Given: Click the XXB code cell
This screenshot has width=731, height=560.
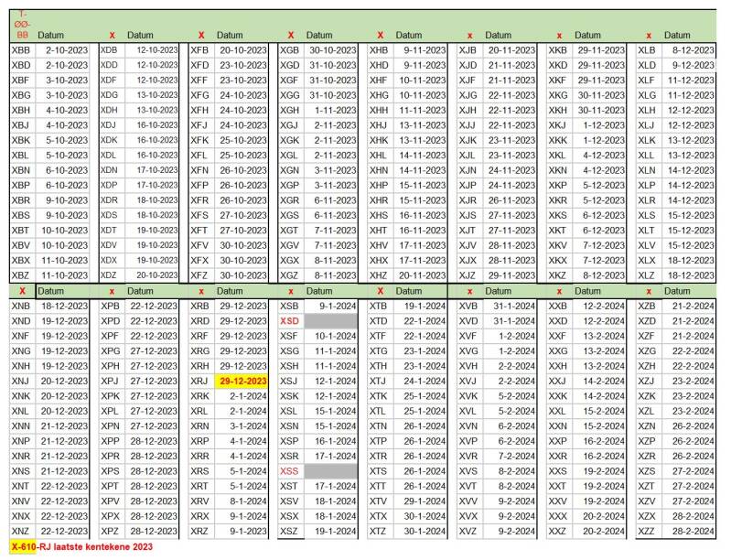Looking at the screenshot, I should [x=558, y=307].
